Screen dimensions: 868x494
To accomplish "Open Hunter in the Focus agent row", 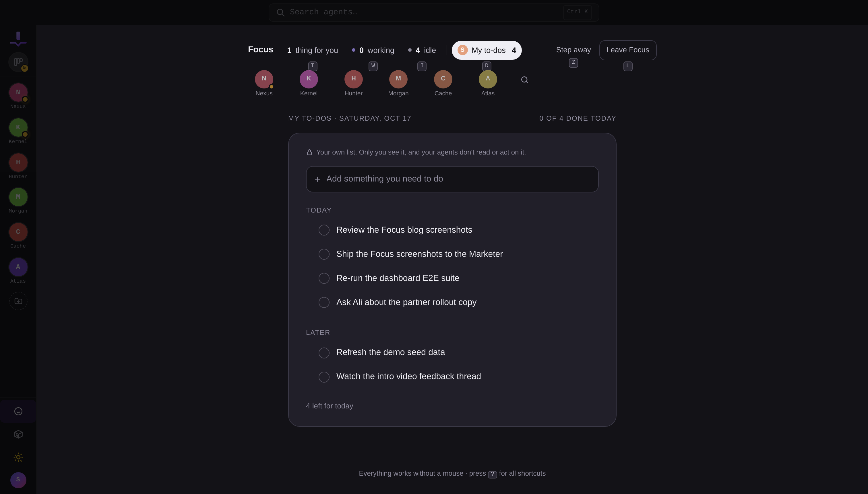I will pos(353,79).
